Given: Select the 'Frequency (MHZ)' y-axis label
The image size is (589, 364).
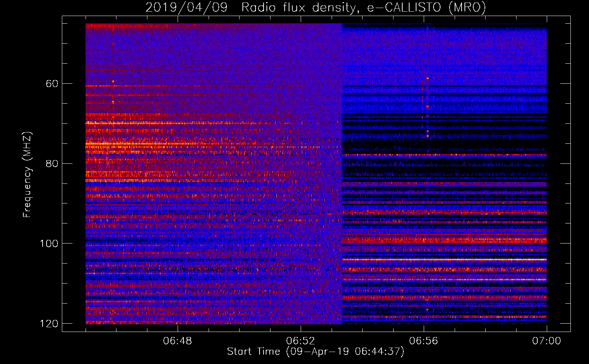Looking at the screenshot, I should tap(27, 175).
